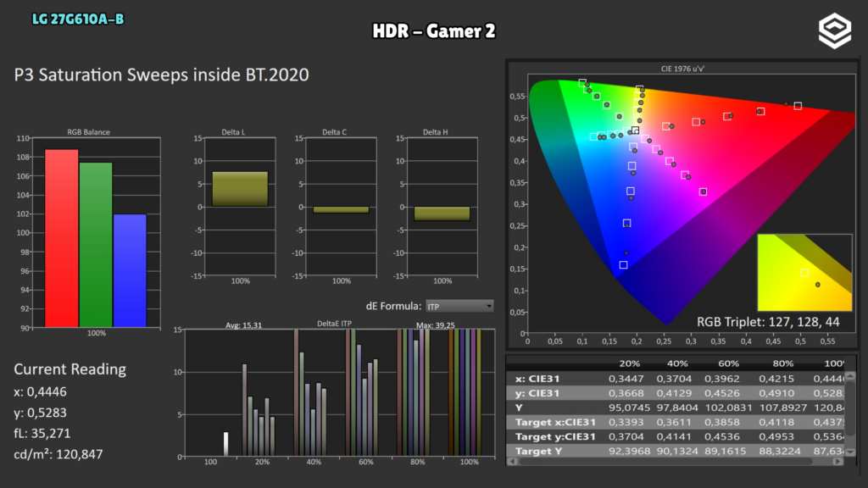Click cell '107,8927' in Y row
Image resolution: width=868 pixels, height=488 pixels.
(782, 408)
